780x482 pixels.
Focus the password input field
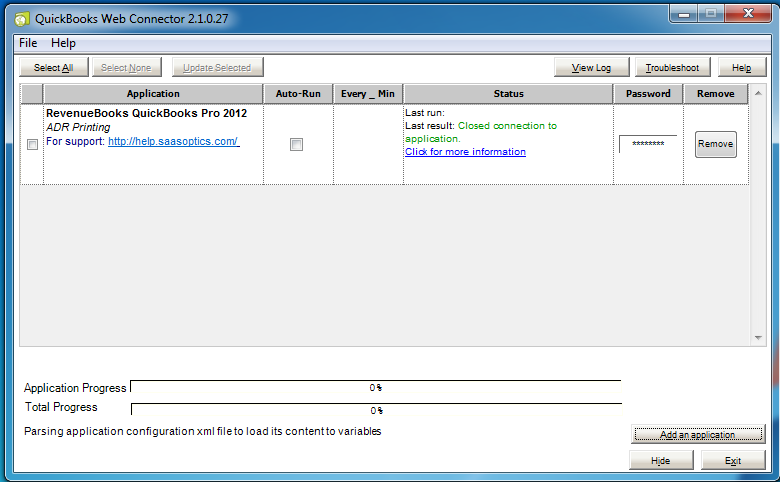pos(648,144)
